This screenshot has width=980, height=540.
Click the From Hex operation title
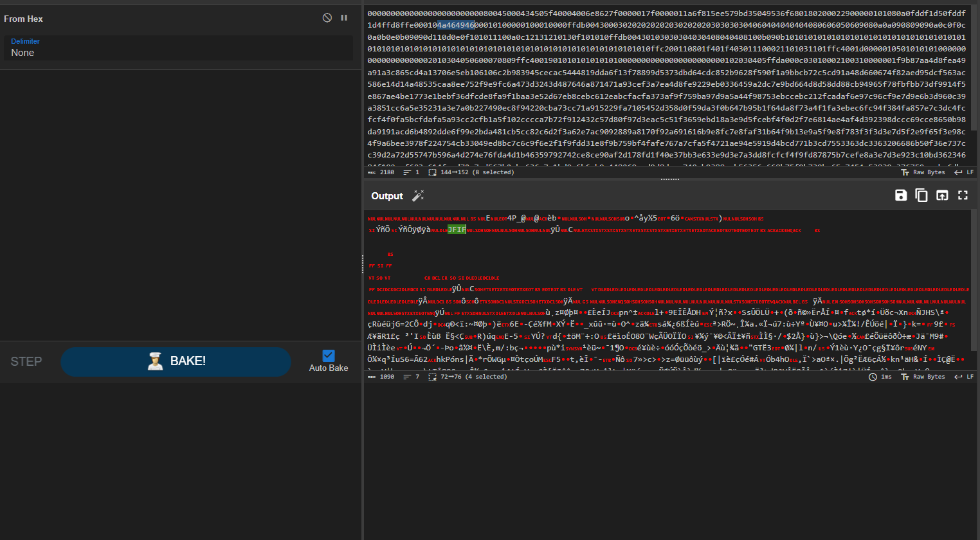[24, 19]
